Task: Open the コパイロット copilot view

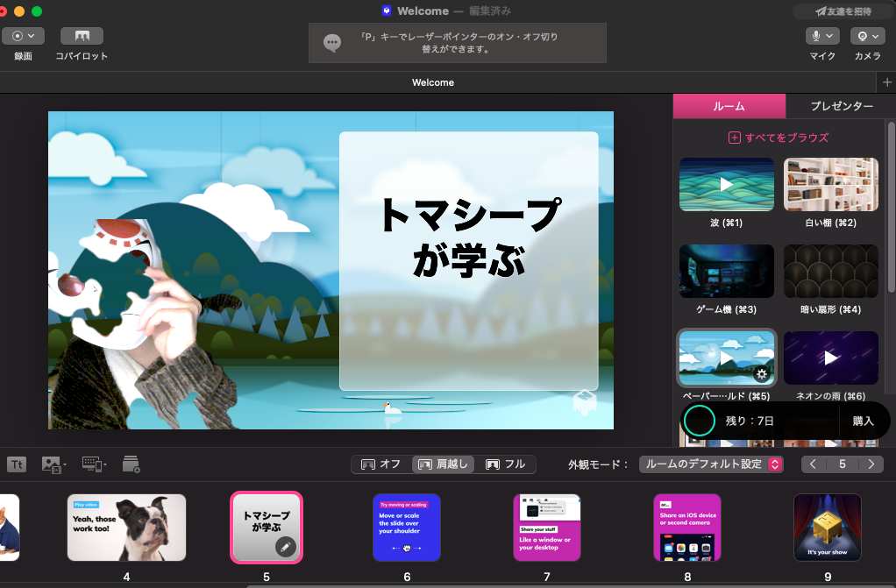Action: [82, 36]
